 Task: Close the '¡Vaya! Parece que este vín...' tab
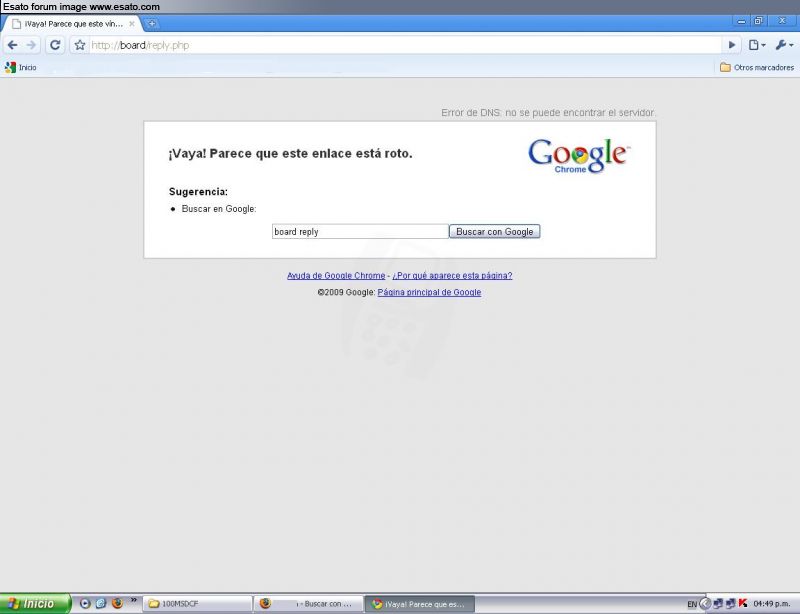[x=132, y=23]
